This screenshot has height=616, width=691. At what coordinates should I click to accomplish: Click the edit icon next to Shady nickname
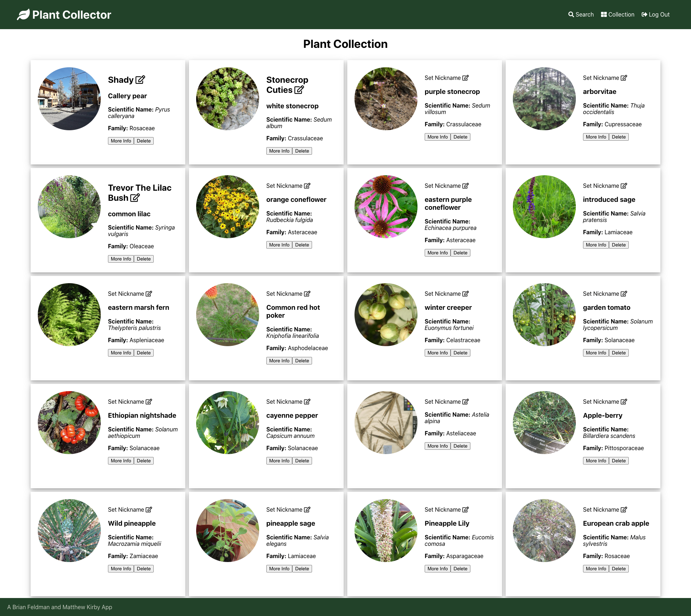pos(140,80)
